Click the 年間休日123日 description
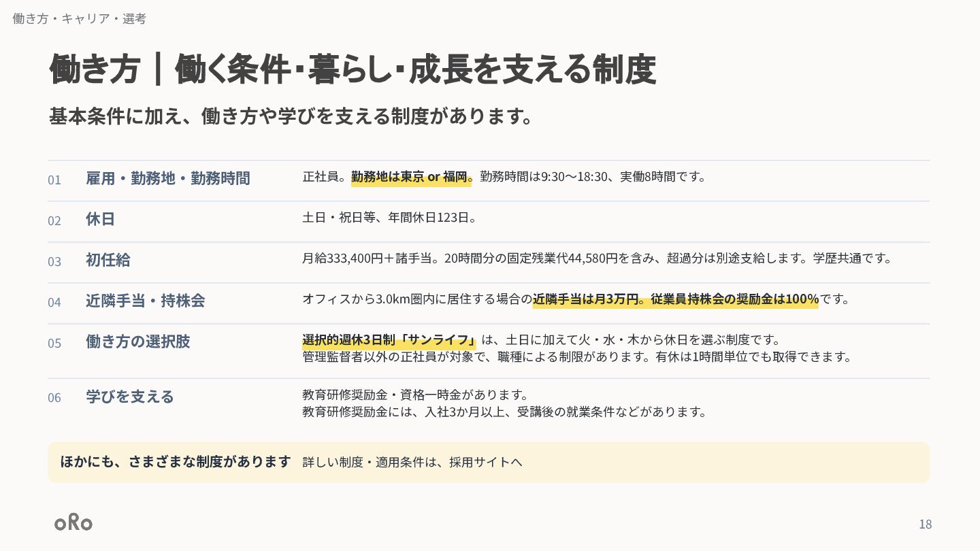This screenshot has width=980, height=551. (x=389, y=218)
